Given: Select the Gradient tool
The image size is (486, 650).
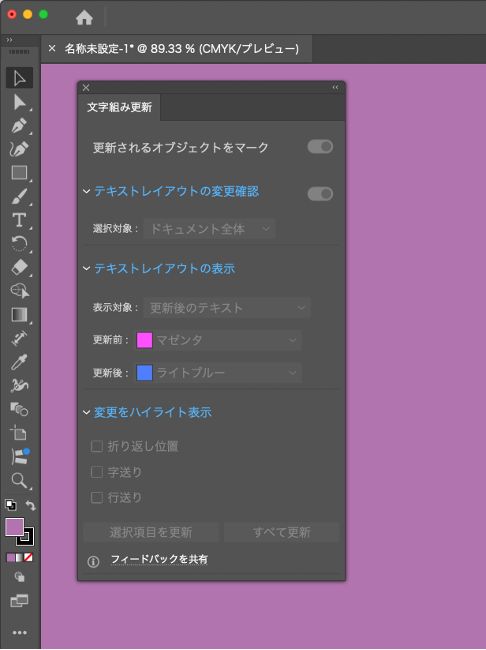Looking at the screenshot, I should coord(19,315).
